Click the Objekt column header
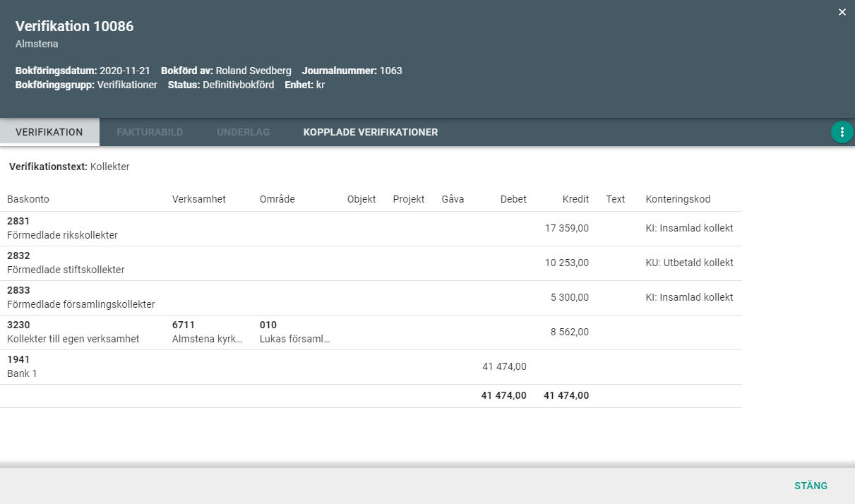 pos(361,199)
